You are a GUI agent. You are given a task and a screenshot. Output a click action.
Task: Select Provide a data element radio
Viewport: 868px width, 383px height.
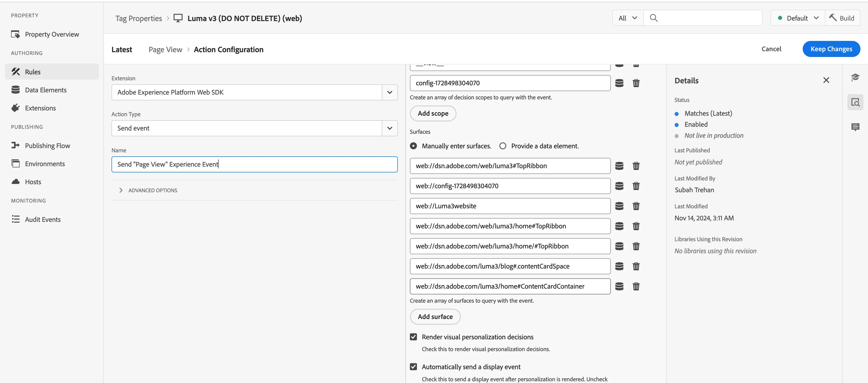pos(503,146)
